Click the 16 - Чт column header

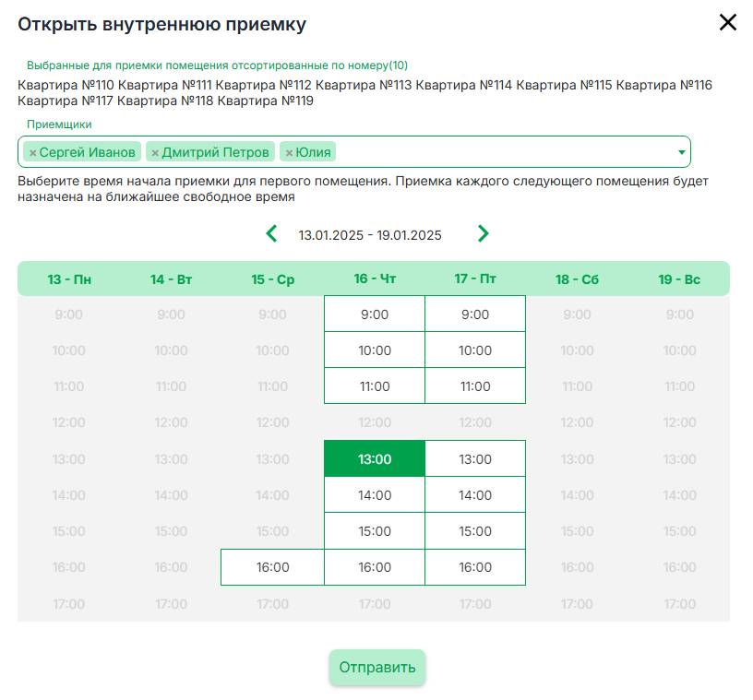pyautogui.click(x=375, y=279)
